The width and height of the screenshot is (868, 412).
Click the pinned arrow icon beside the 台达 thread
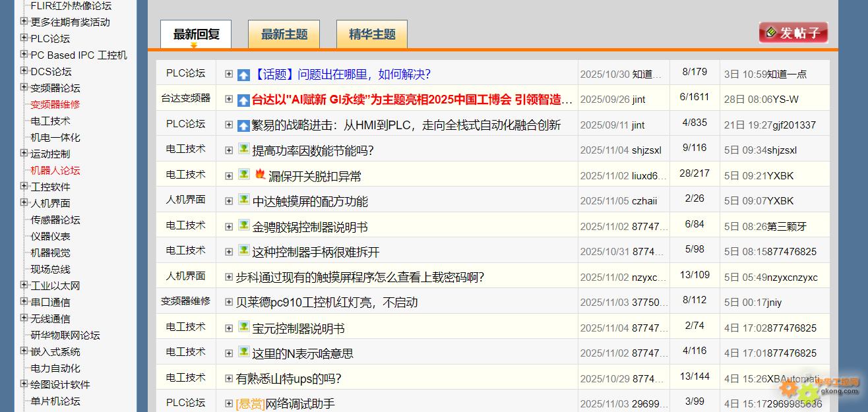[243, 100]
